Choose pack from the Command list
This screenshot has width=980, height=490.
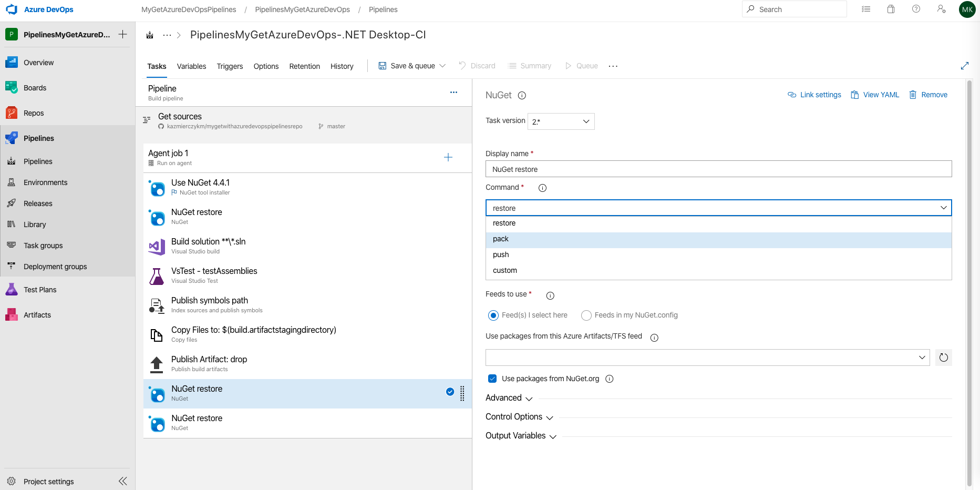pos(718,239)
